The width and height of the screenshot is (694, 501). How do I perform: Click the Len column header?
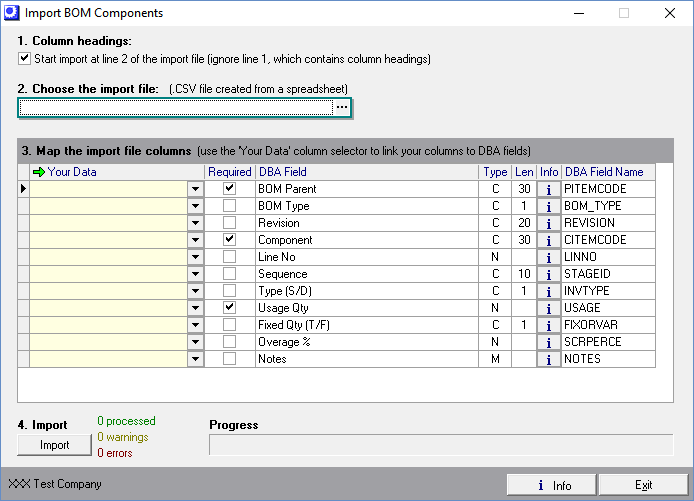click(x=524, y=172)
